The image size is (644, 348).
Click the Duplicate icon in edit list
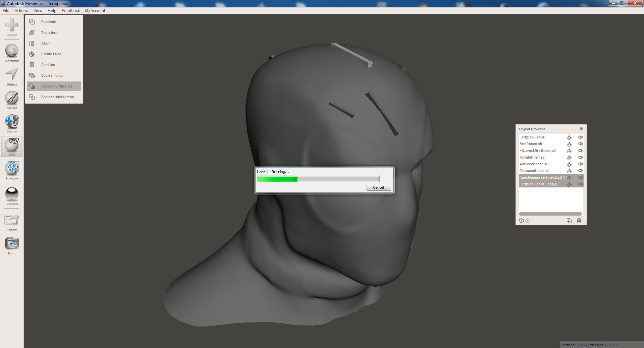tap(32, 22)
